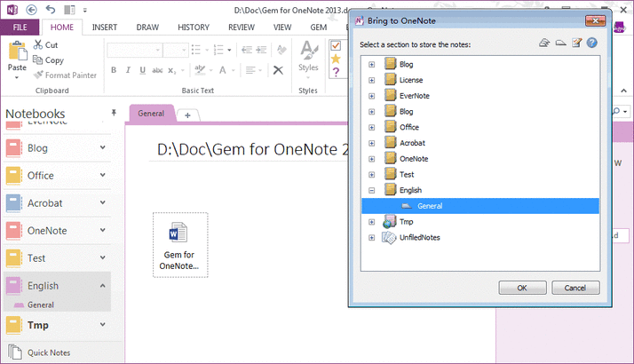Toggle Italic formatting
The height and width of the screenshot is (364, 634).
coord(128,70)
